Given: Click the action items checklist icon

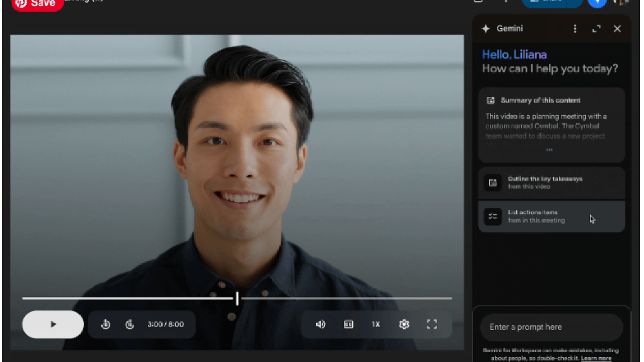Looking at the screenshot, I should point(493,216).
